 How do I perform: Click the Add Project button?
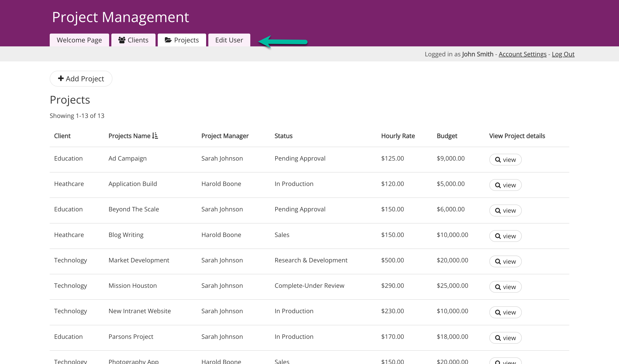click(81, 79)
